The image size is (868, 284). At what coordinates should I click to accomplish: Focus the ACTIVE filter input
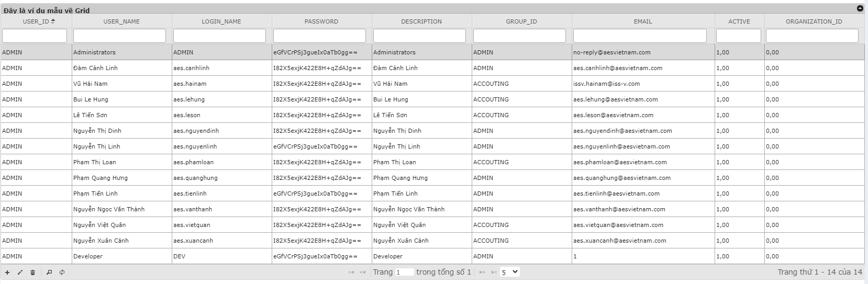pos(738,36)
